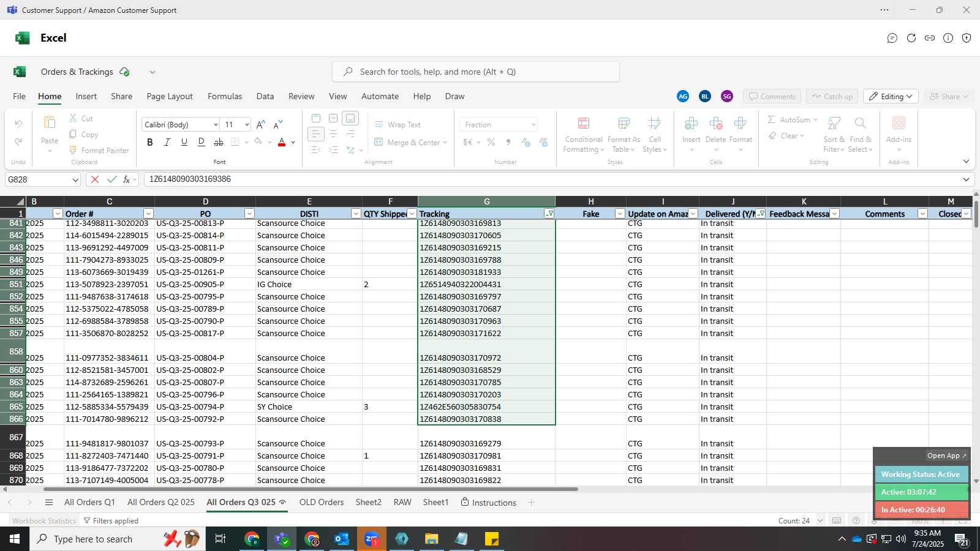Select the Format Painter tool

coord(99,150)
